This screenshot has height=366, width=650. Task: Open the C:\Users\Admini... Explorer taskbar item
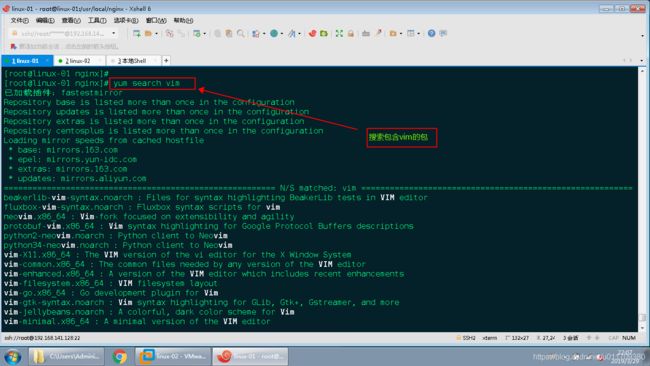click(66, 356)
